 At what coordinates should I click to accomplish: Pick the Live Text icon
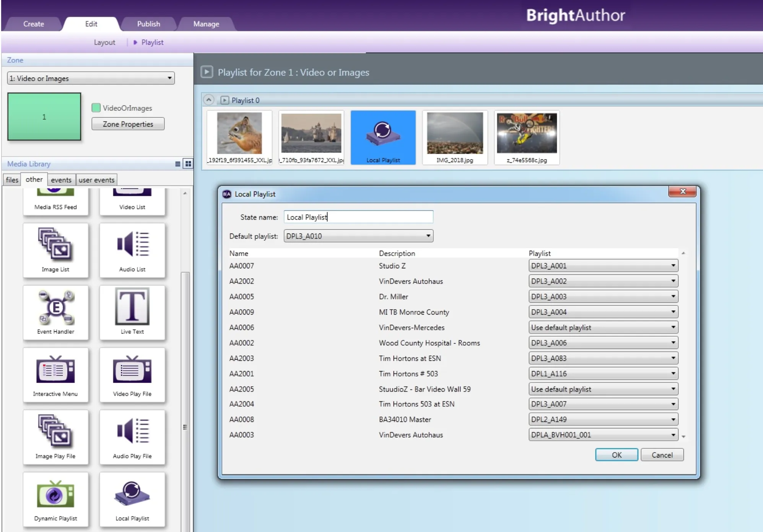pos(132,313)
